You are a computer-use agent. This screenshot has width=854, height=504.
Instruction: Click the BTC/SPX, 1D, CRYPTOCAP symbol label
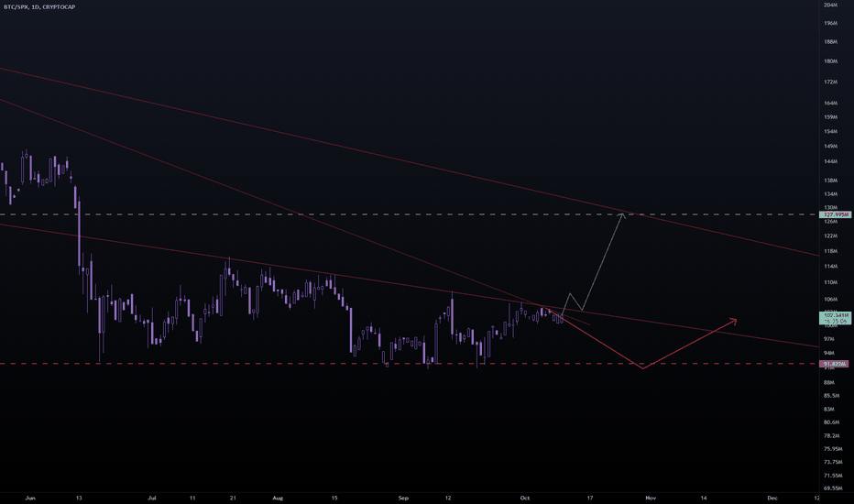[39, 7]
